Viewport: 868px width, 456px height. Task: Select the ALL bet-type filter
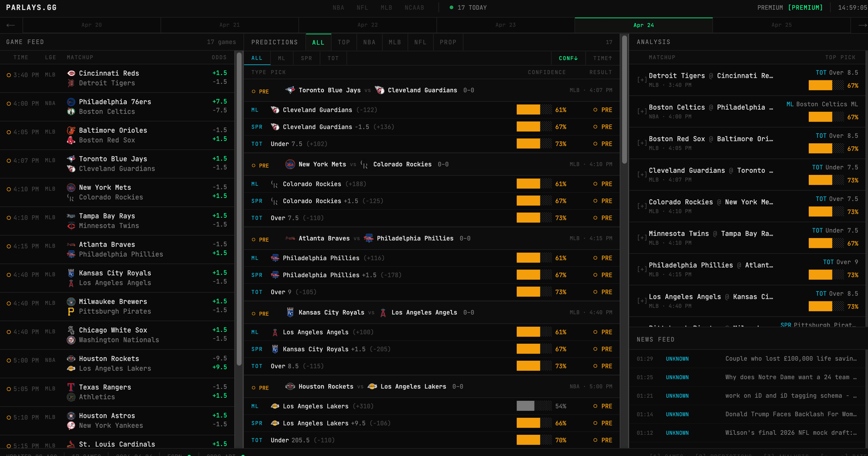click(x=257, y=58)
